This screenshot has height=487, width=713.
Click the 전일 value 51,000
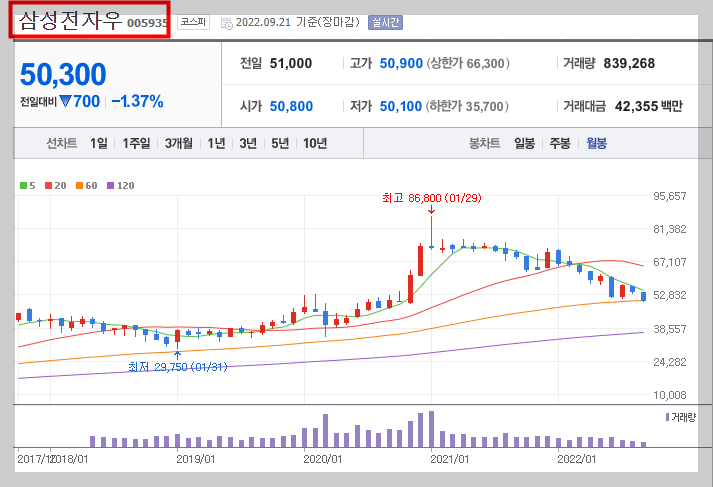pyautogui.click(x=291, y=63)
